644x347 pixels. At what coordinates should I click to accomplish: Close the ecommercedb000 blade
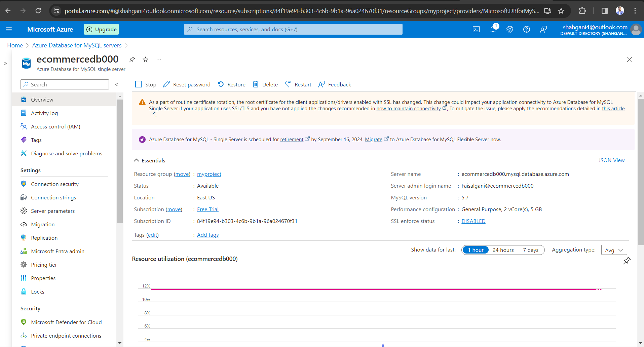pyautogui.click(x=629, y=60)
